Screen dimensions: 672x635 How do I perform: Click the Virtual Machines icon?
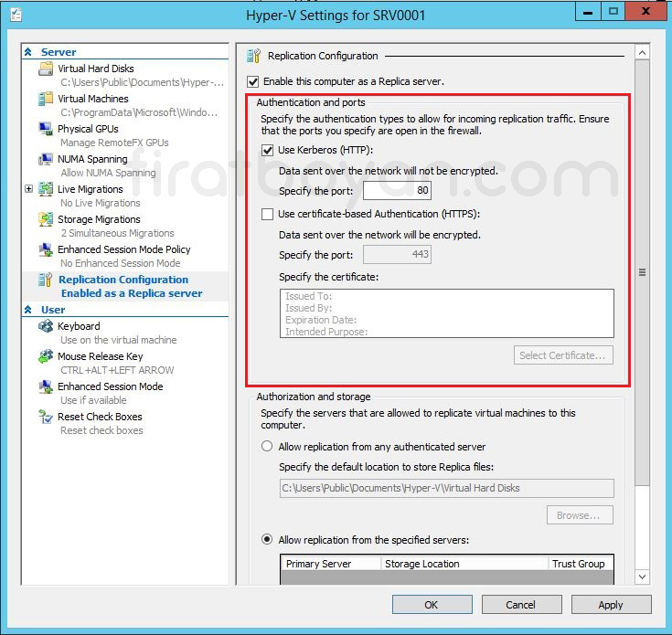coord(46,99)
